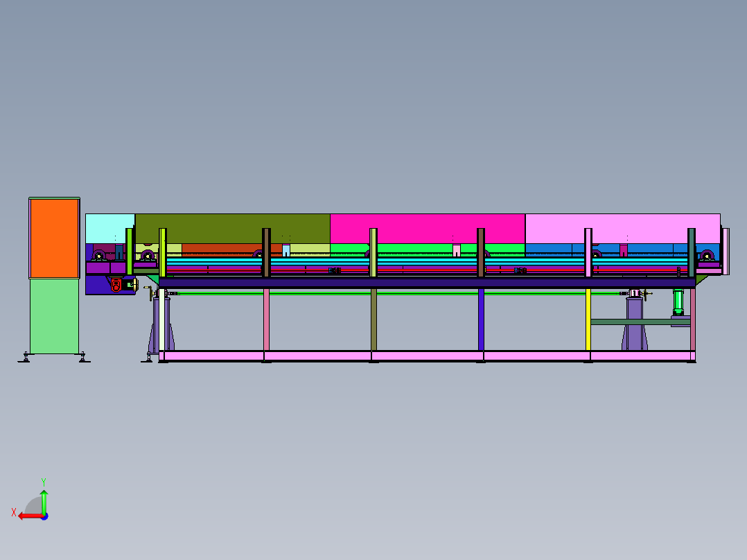This screenshot has width=747, height=560.
Task: Select the olive green top cover panel
Action: pos(233,228)
